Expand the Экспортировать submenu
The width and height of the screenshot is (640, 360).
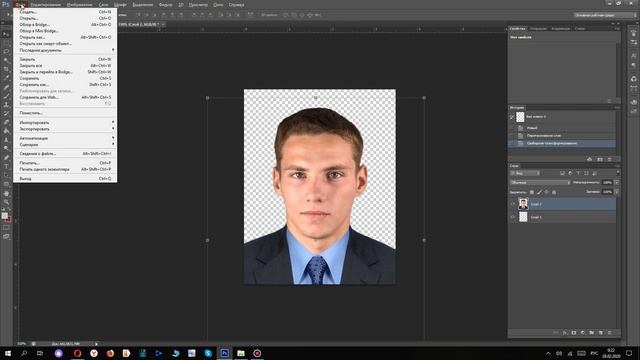(x=65, y=129)
